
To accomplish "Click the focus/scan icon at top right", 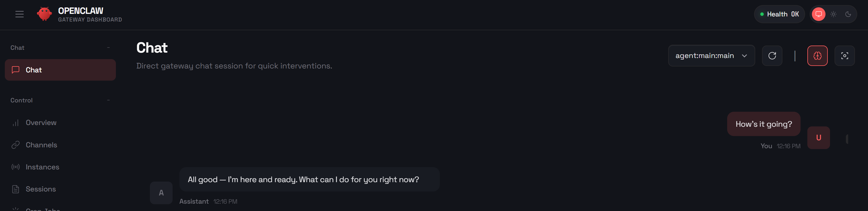I will click(x=845, y=55).
